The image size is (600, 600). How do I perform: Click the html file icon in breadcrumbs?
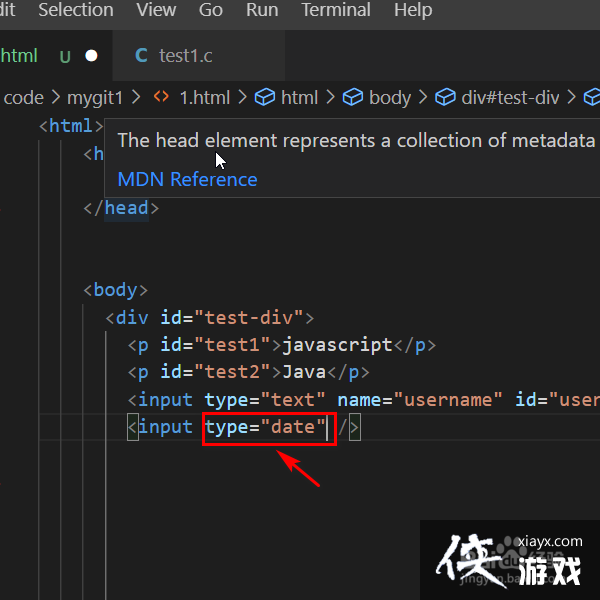[161, 97]
